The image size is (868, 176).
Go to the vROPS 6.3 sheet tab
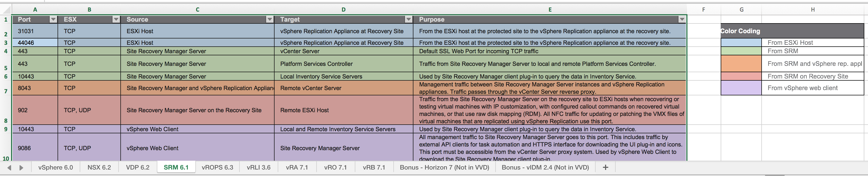click(217, 167)
